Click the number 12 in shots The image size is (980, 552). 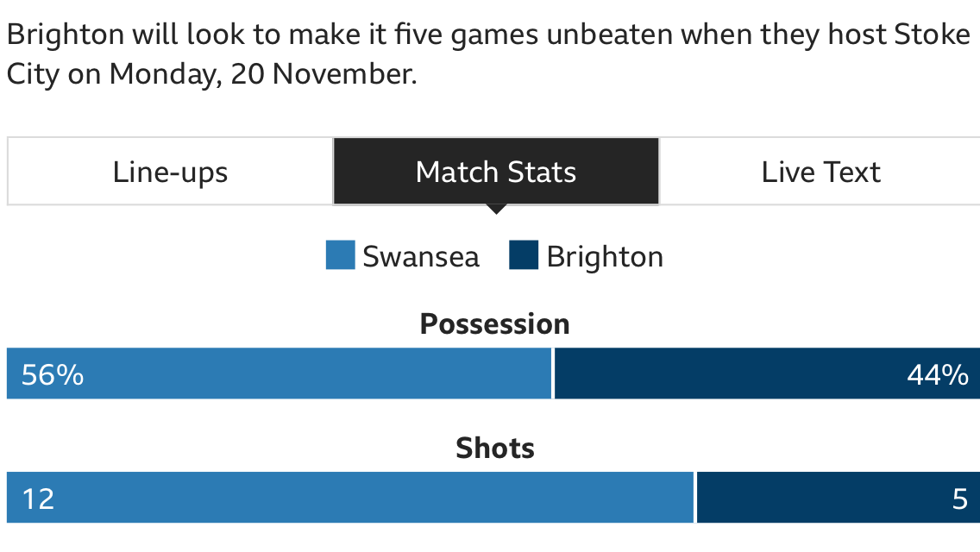(38, 499)
